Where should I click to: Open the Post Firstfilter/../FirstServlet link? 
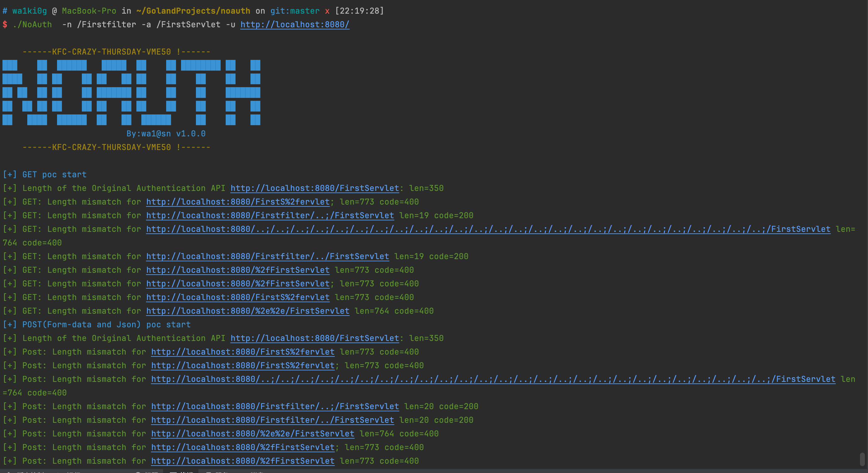pyautogui.click(x=272, y=420)
